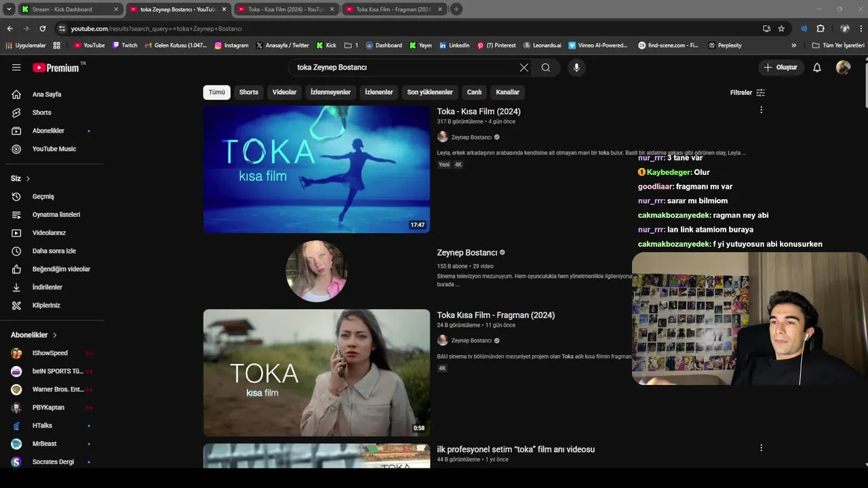The width and height of the screenshot is (868, 488).
Task: Go back with the browser back arrow
Action: [x=9, y=28]
